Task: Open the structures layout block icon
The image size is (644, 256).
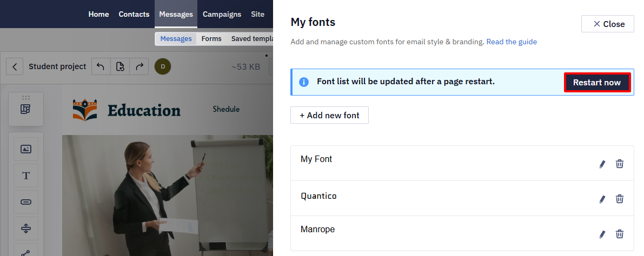Action: point(25,109)
